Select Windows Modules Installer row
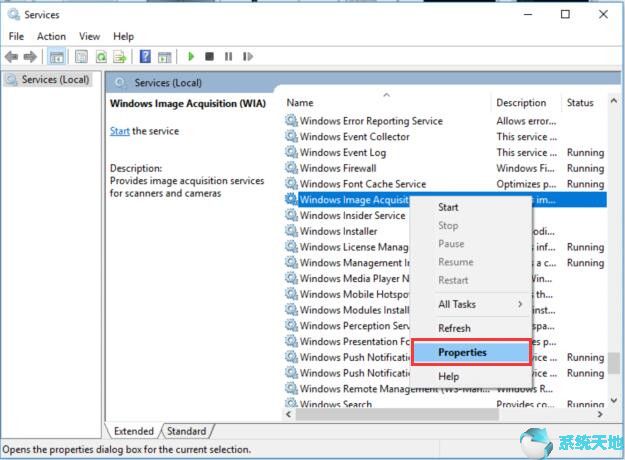 click(x=348, y=309)
